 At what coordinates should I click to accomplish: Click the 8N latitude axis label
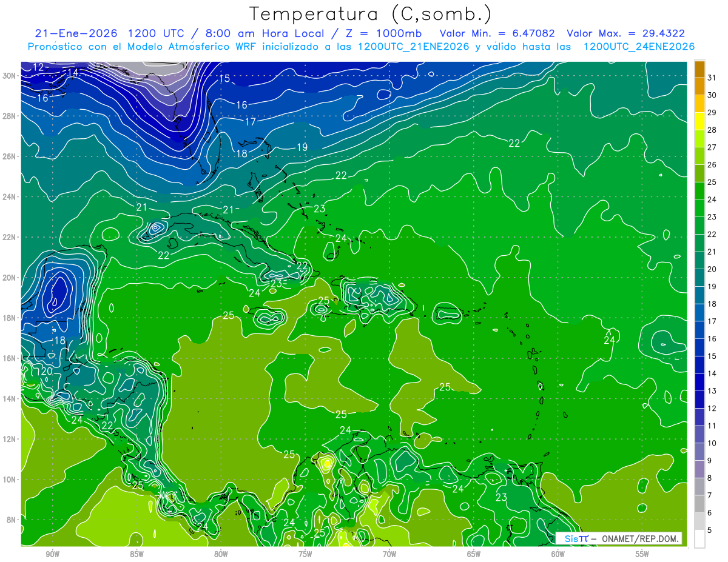pos(12,520)
